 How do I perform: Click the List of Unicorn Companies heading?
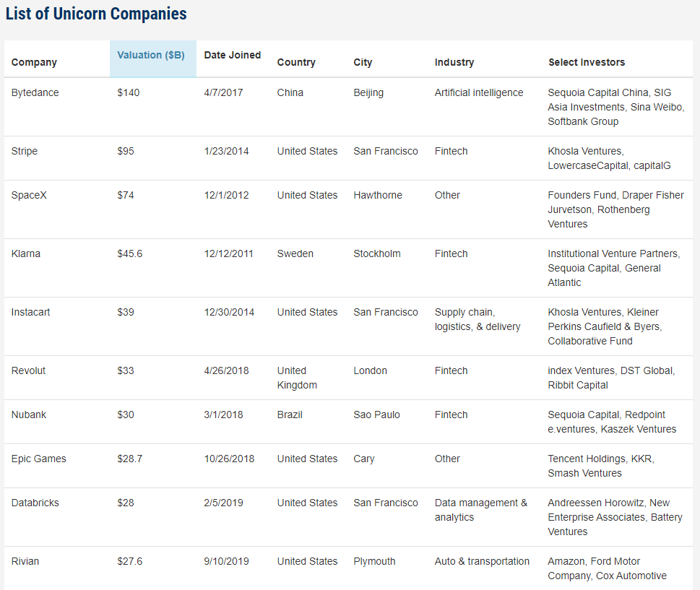(96, 14)
